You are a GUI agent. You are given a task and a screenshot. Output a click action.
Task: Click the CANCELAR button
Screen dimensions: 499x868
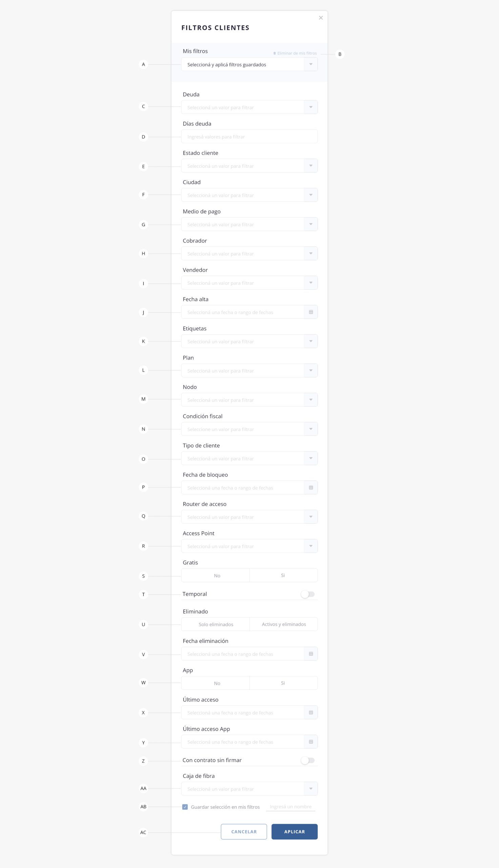coord(244,832)
